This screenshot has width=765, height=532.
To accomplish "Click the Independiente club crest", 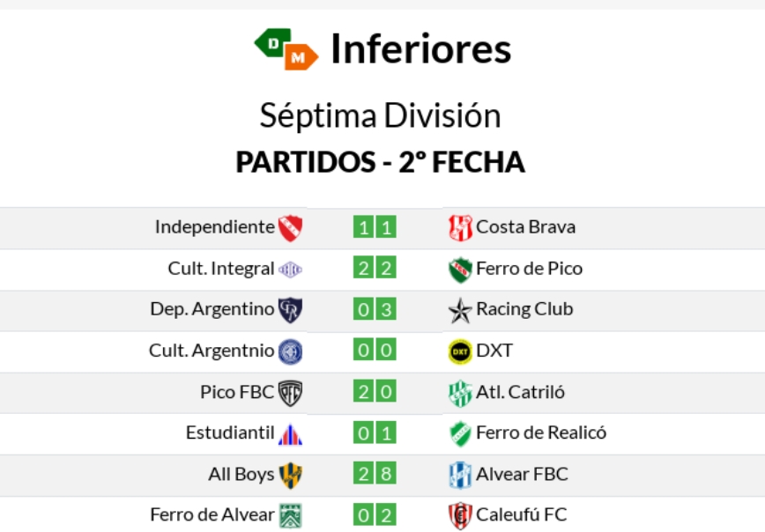I will 290,227.
